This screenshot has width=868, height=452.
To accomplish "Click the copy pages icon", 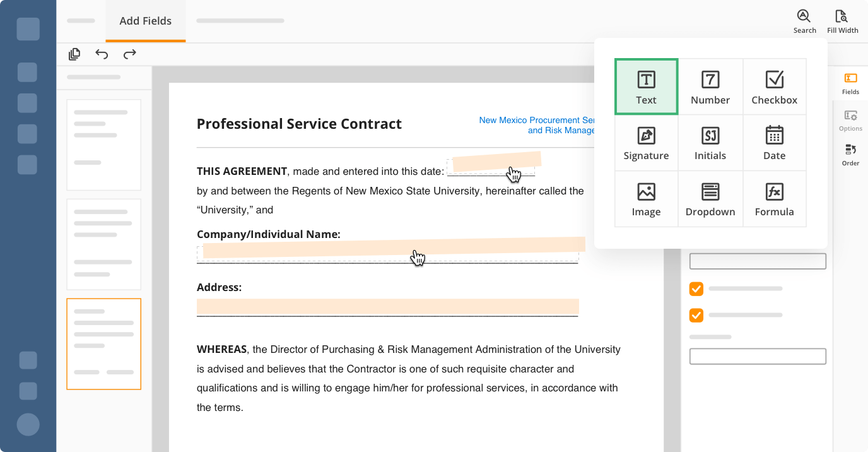I will pyautogui.click(x=74, y=54).
